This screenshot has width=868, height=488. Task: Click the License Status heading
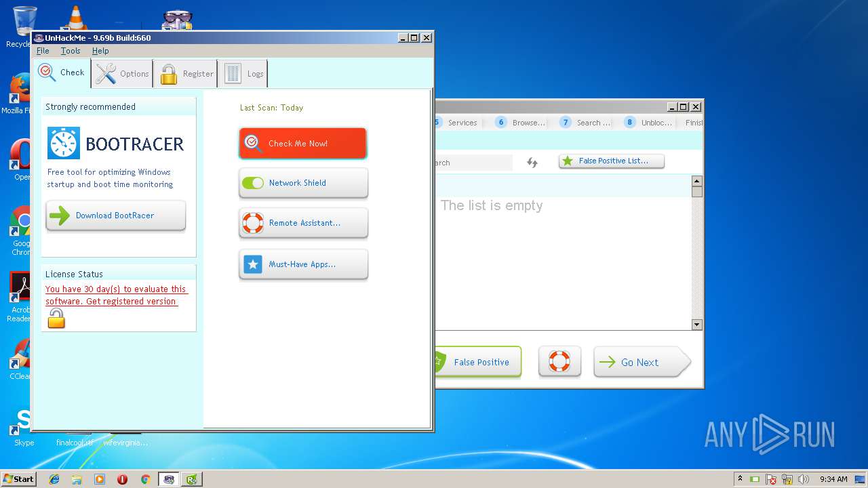[74, 274]
